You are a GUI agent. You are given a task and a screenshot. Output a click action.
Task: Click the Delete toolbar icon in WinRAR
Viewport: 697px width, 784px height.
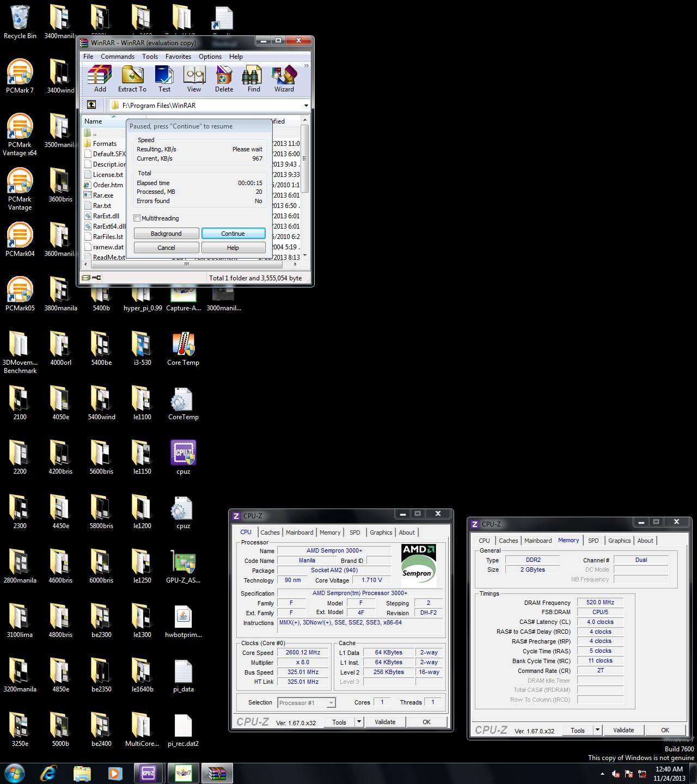pyautogui.click(x=224, y=79)
